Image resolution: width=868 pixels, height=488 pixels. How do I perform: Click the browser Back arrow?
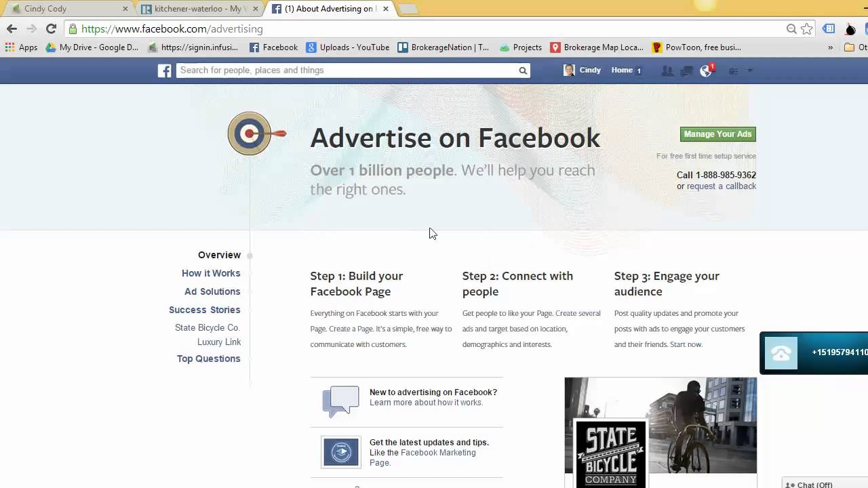click(x=12, y=28)
